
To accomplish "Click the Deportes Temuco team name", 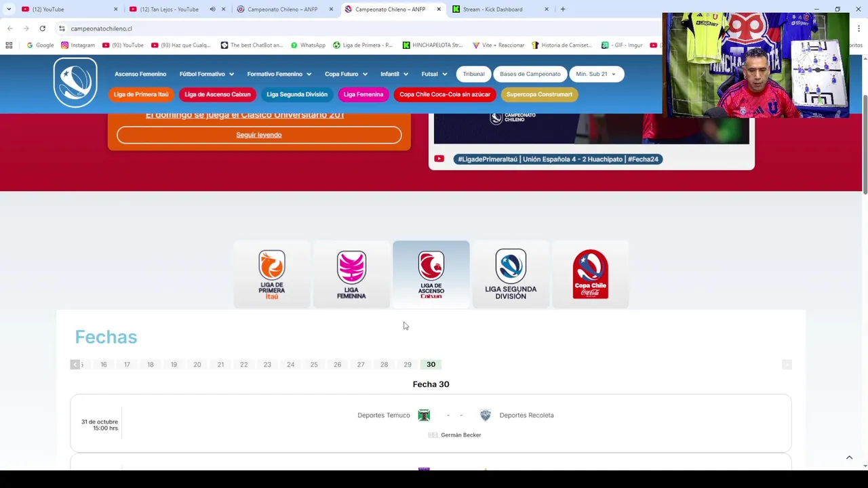I will (384, 415).
